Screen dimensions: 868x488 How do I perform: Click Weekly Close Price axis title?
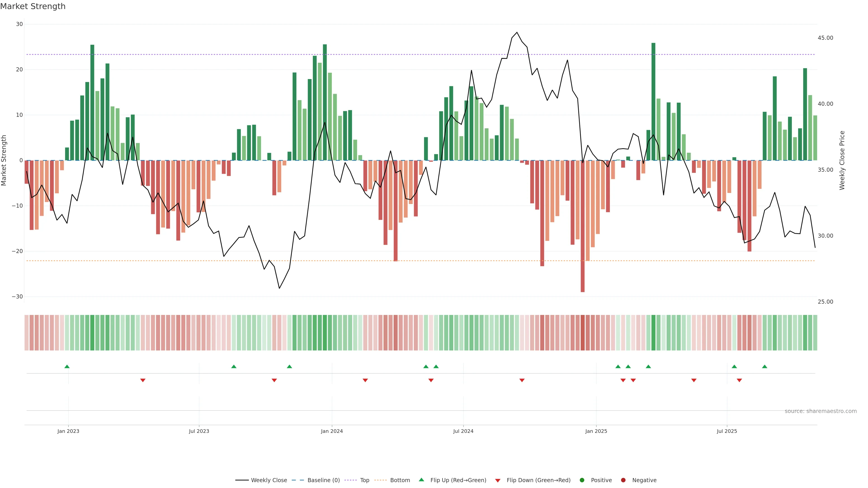coord(842,160)
